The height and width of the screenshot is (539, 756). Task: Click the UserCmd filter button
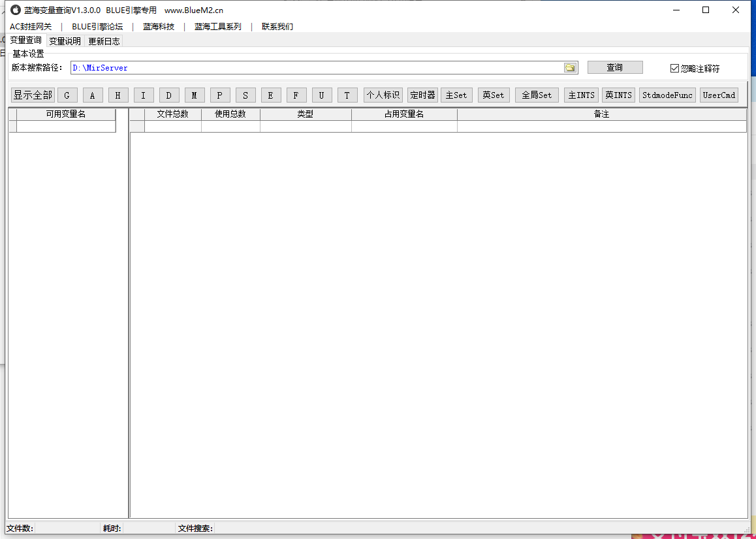[x=719, y=95]
